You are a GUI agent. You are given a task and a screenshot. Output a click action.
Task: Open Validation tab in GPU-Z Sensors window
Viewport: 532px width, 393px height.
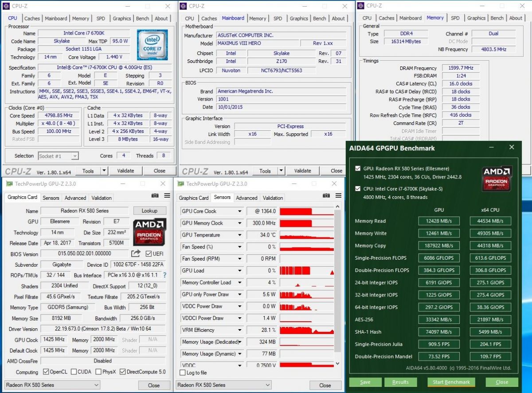273,198
